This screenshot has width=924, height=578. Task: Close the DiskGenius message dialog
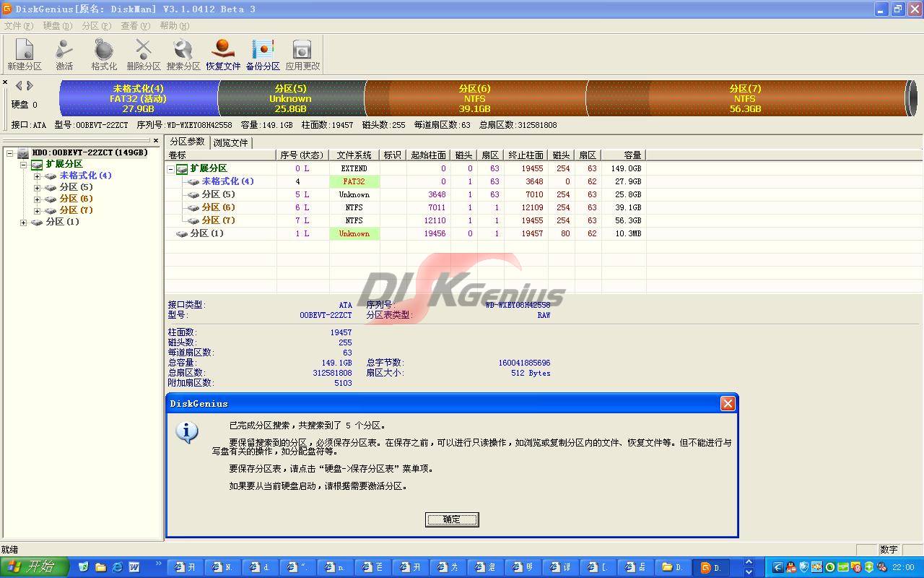pos(728,404)
